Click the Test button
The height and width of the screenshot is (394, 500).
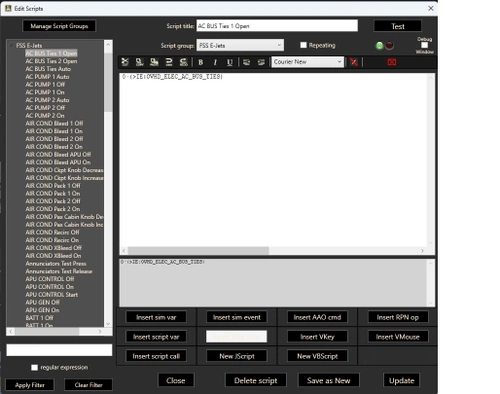(x=398, y=26)
